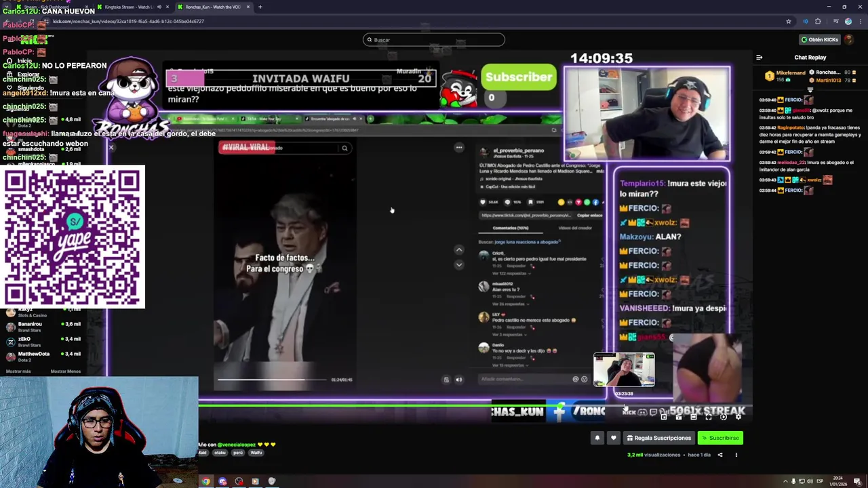
Task: Open Chrome media control icon
Action: (835, 21)
